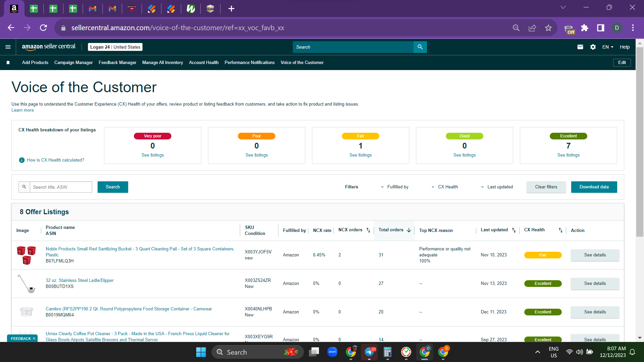Sort by Total orders down arrow
The image size is (644, 362).
click(409, 230)
